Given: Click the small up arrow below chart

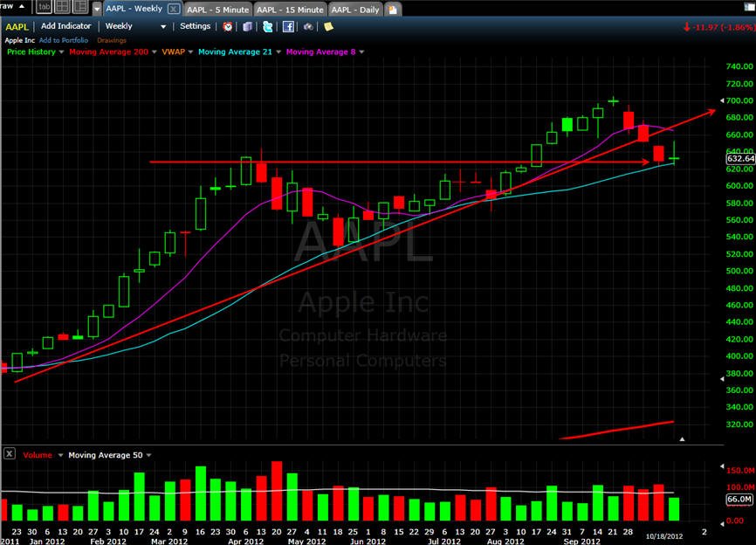Looking at the screenshot, I should (x=682, y=439).
